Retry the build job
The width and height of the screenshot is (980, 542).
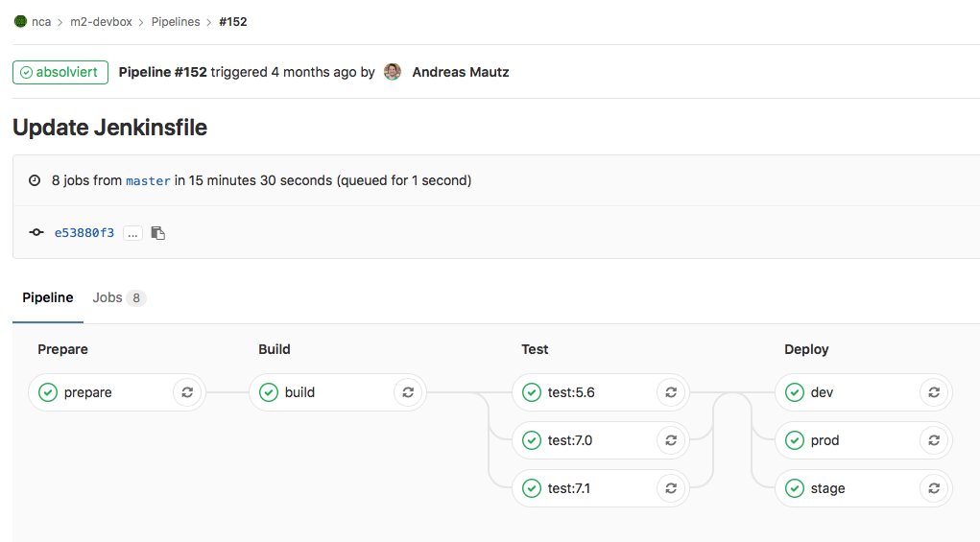pyautogui.click(x=408, y=392)
